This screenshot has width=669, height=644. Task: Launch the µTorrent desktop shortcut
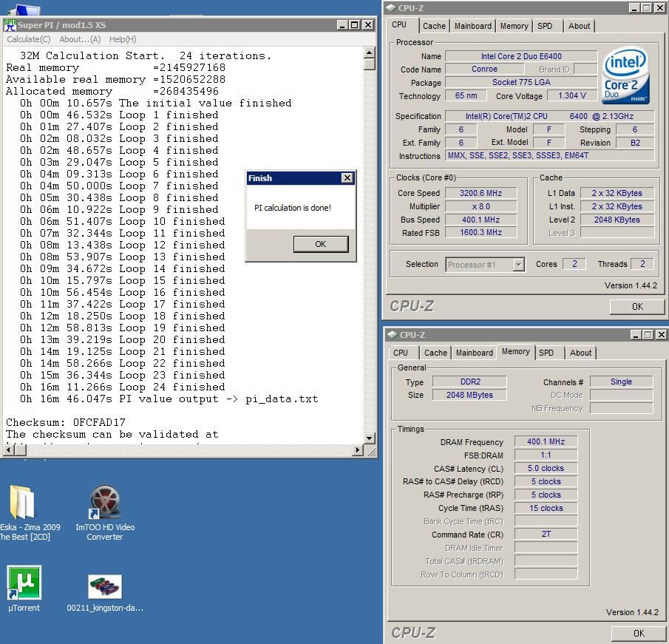click(24, 583)
